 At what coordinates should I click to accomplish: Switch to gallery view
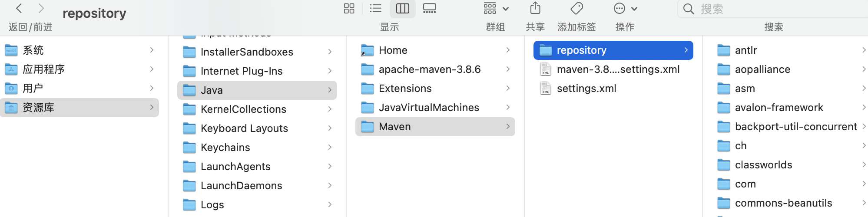[x=429, y=9]
